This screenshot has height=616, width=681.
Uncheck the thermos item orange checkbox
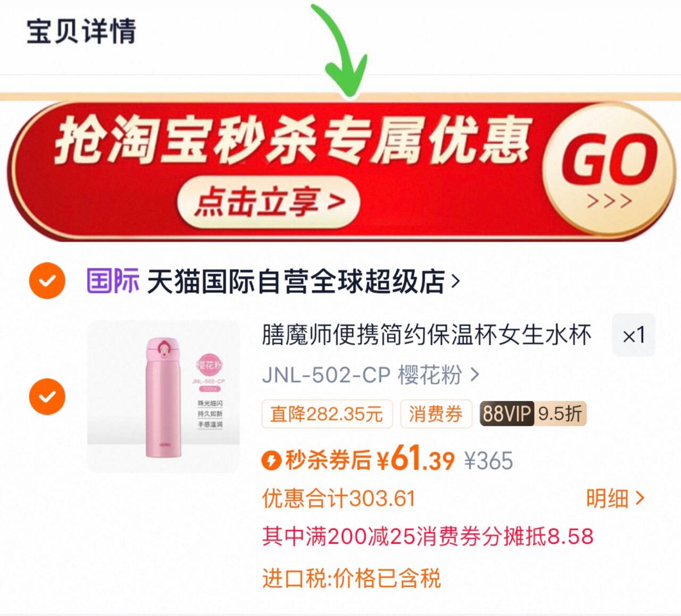pyautogui.click(x=47, y=396)
